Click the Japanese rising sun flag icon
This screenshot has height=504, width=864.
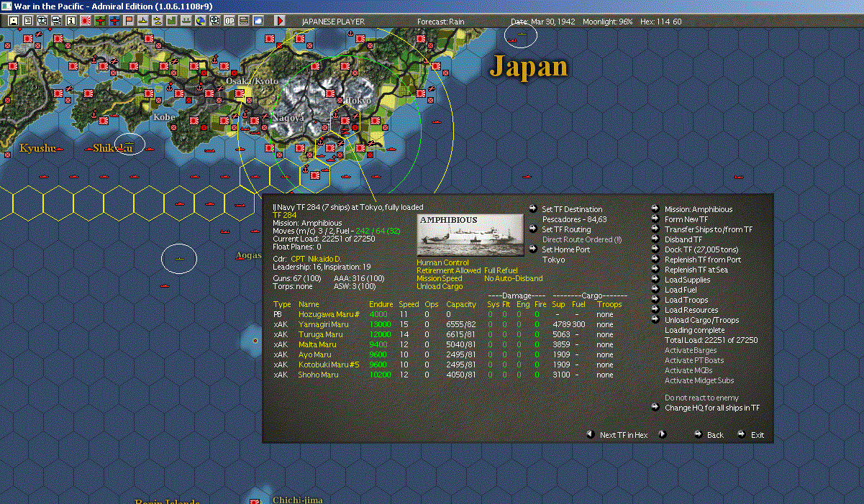point(86,21)
